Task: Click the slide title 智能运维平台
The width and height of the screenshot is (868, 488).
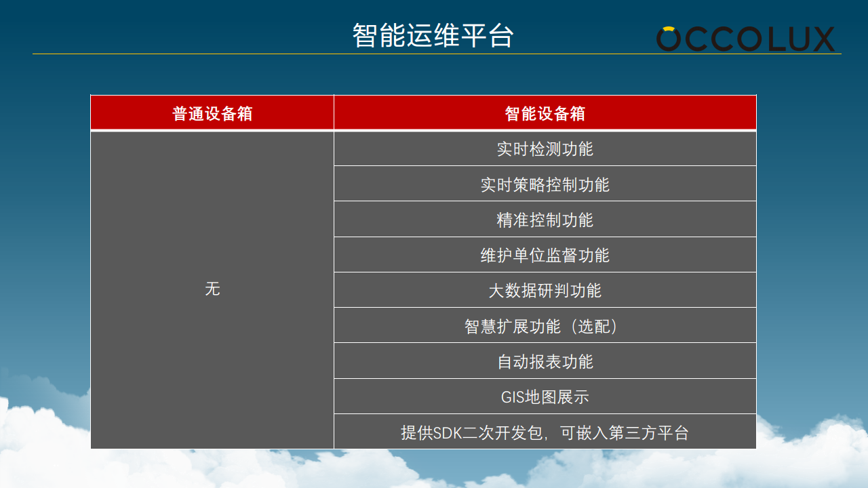Action: click(433, 35)
